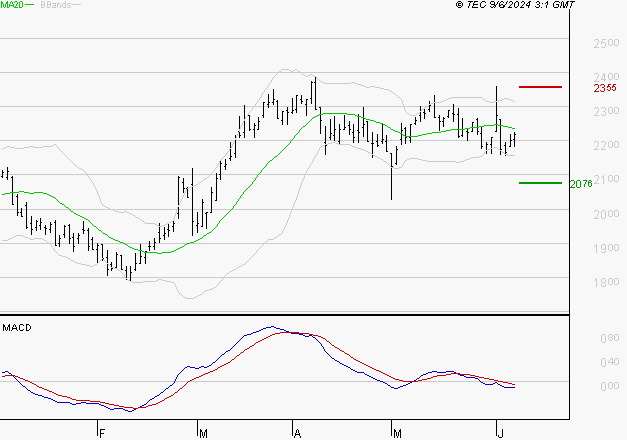Click the F month marker on time axis

[x=102, y=433]
